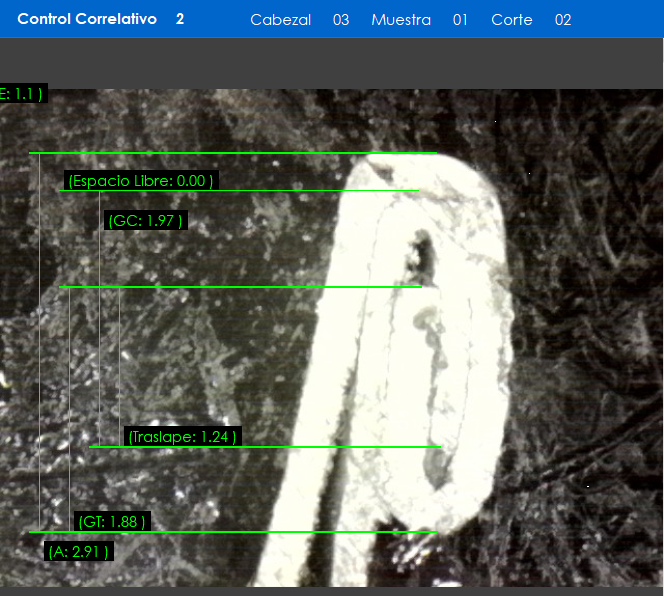Image resolution: width=664 pixels, height=596 pixels.
Task: Click the Corte label in header
Action: tap(511, 20)
